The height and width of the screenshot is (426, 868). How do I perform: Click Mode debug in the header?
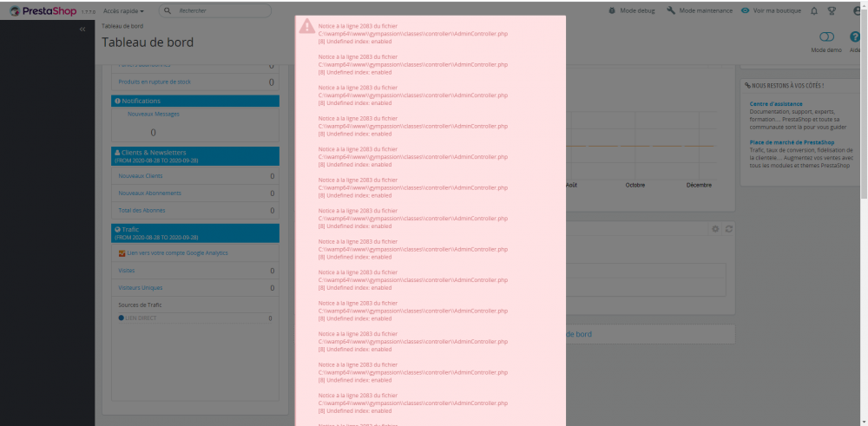(x=637, y=11)
